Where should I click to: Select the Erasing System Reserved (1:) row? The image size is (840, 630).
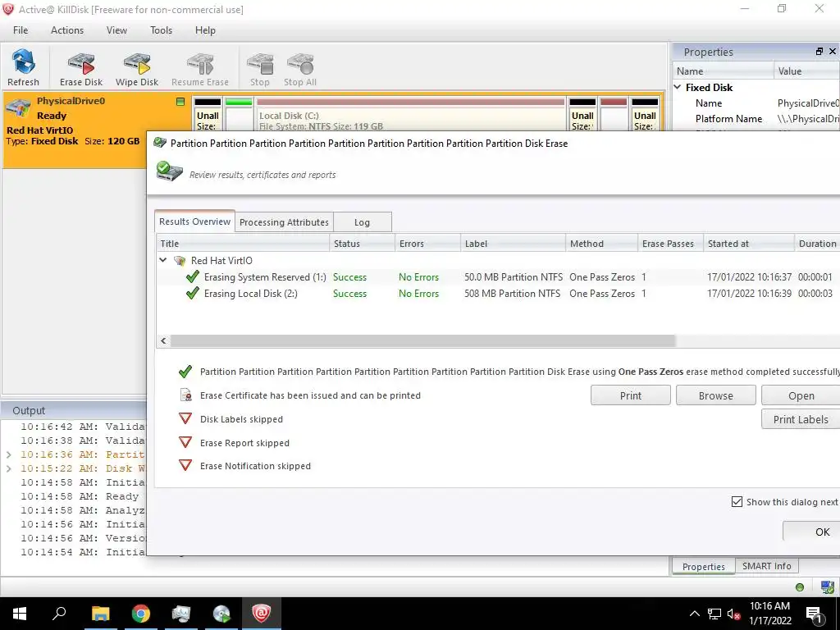(x=498, y=277)
